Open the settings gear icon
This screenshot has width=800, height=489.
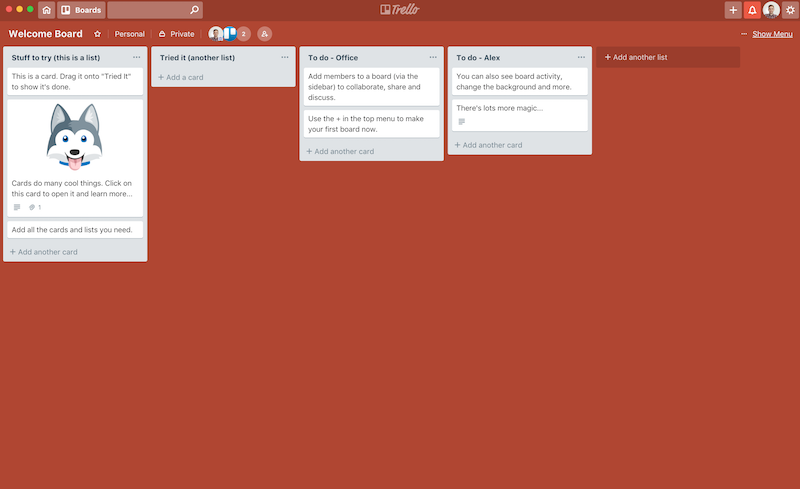pos(790,10)
